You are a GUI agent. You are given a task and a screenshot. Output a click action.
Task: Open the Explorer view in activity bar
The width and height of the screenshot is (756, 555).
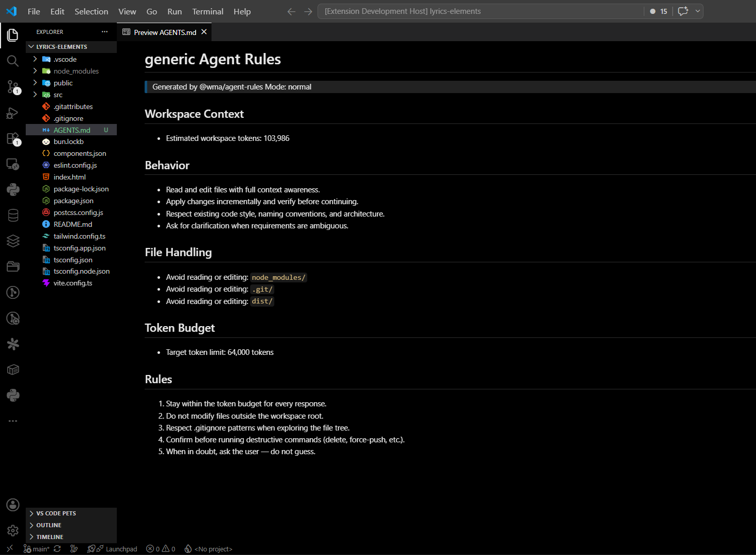(x=13, y=35)
